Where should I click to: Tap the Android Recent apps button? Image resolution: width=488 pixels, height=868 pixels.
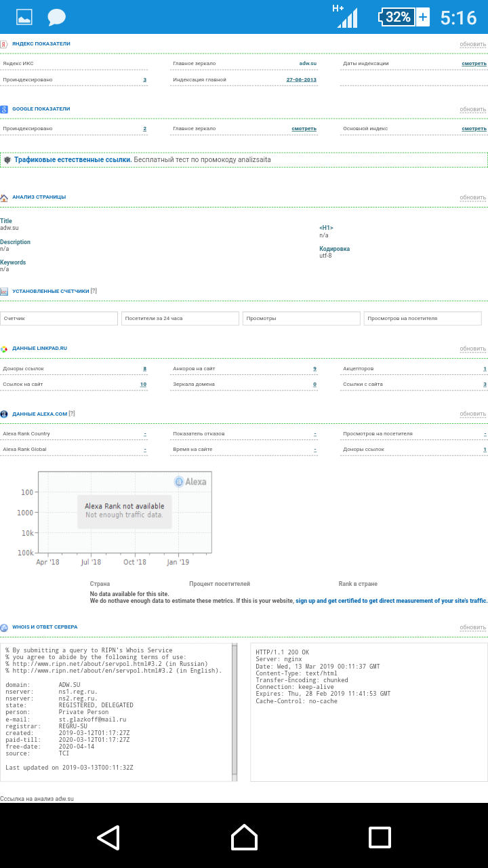click(x=380, y=837)
